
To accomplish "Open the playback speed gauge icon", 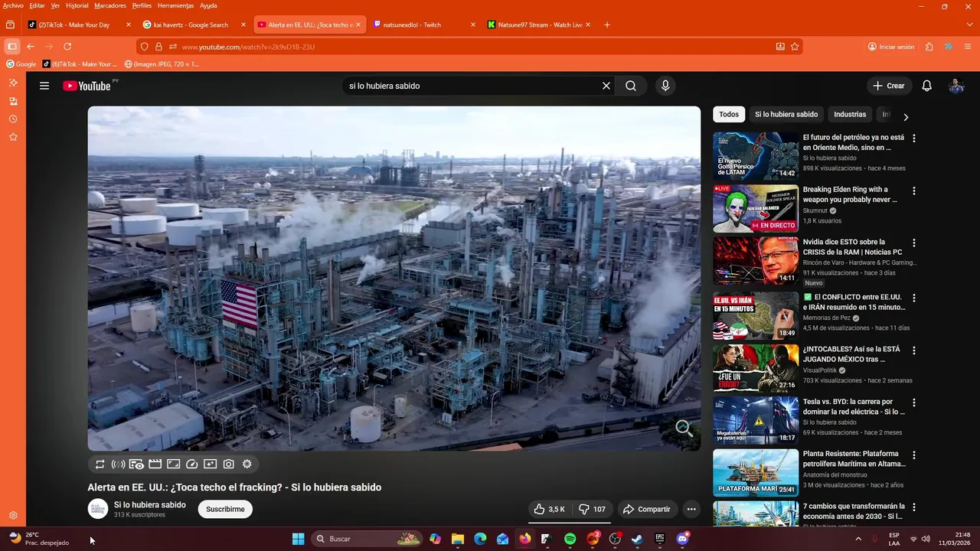I will (x=192, y=464).
